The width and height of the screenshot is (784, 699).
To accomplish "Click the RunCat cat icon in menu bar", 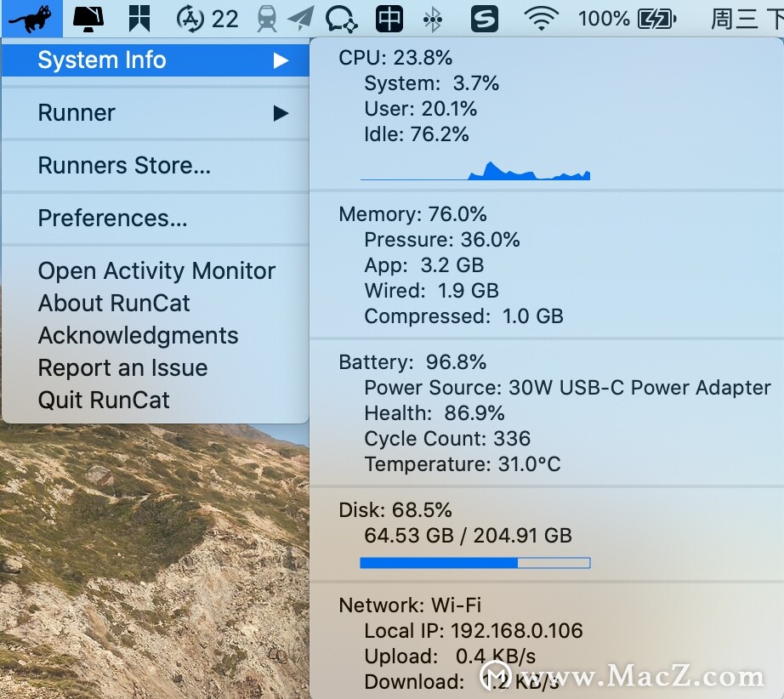I will coord(31,17).
